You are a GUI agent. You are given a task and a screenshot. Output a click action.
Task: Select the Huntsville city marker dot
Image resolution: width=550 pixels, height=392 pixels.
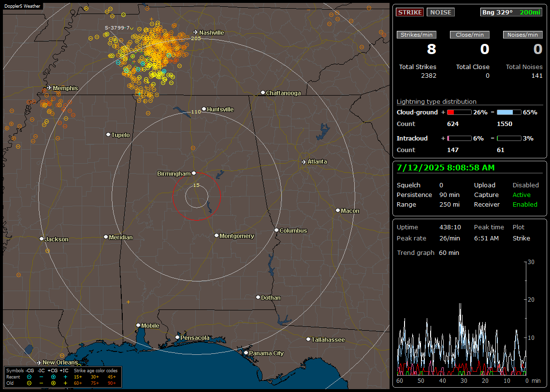204,109
